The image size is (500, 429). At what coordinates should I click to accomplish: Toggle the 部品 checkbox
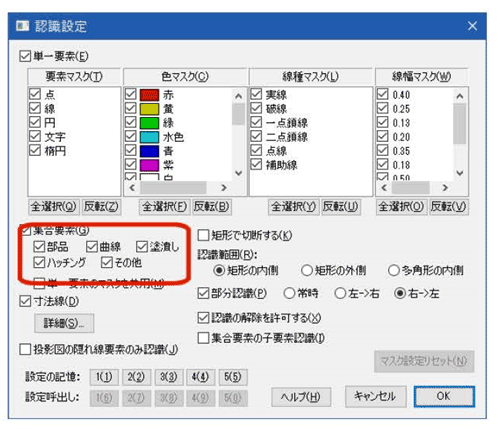pos(39,247)
